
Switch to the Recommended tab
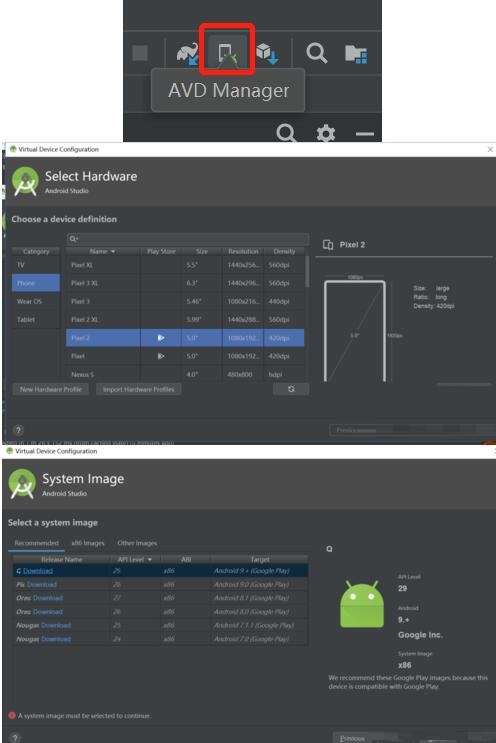pos(36,543)
